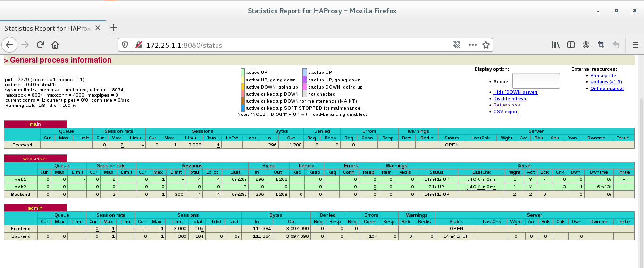
Task: Click web1 Last session '6m28s' cell
Action: [235, 179]
